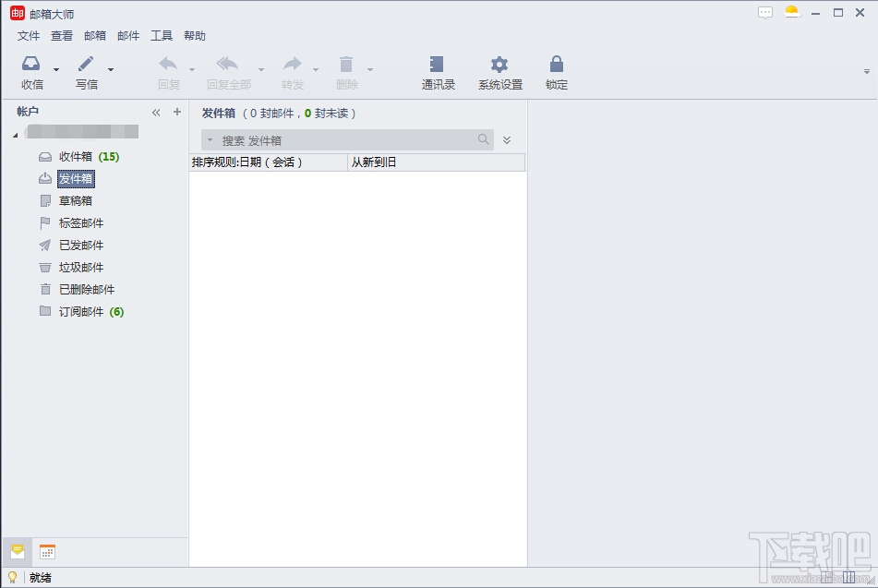
Task: Open the 帮助 menu
Action: (x=195, y=36)
